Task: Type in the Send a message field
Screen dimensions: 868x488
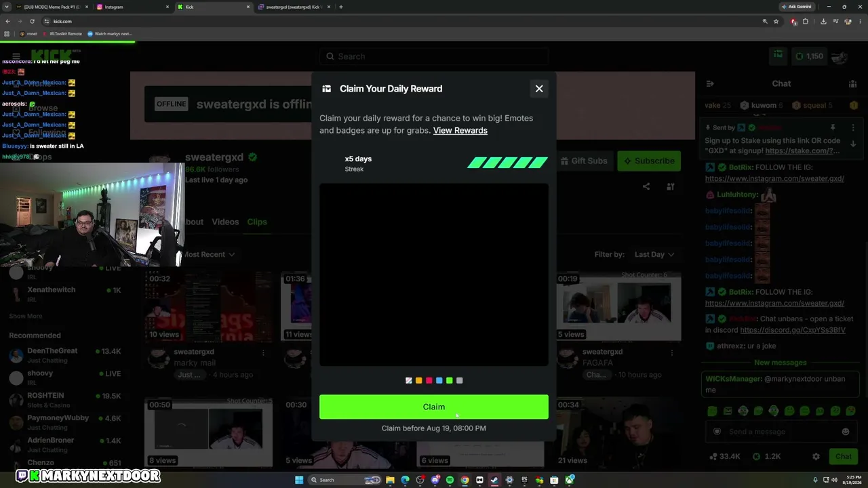Action: 780,432
